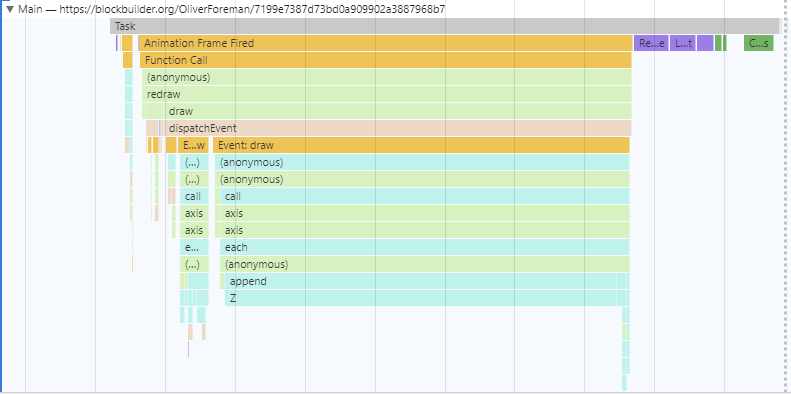Click the dispatchEvent block
Screen dimensions: 791x394
398,128
